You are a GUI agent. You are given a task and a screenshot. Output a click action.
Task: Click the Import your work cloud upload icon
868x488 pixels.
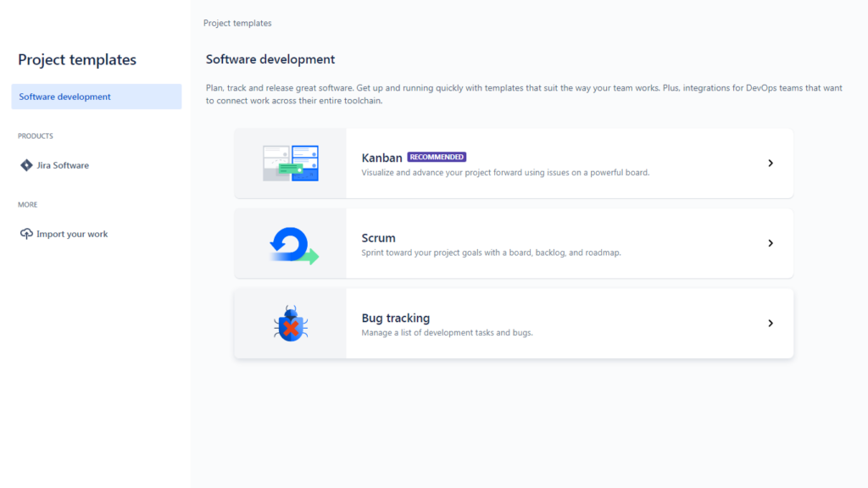tap(25, 234)
